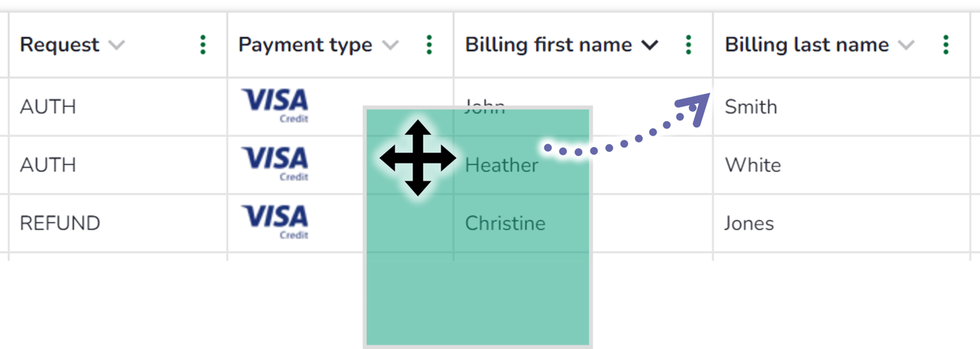Image resolution: width=980 pixels, height=349 pixels.
Task: Sort by Billing last name chevron
Action: (906, 45)
